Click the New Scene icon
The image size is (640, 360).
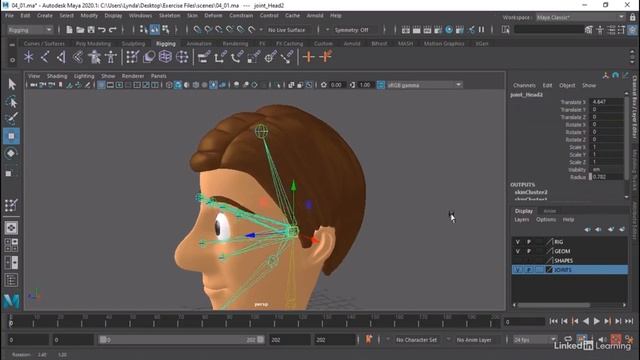[x=69, y=30]
